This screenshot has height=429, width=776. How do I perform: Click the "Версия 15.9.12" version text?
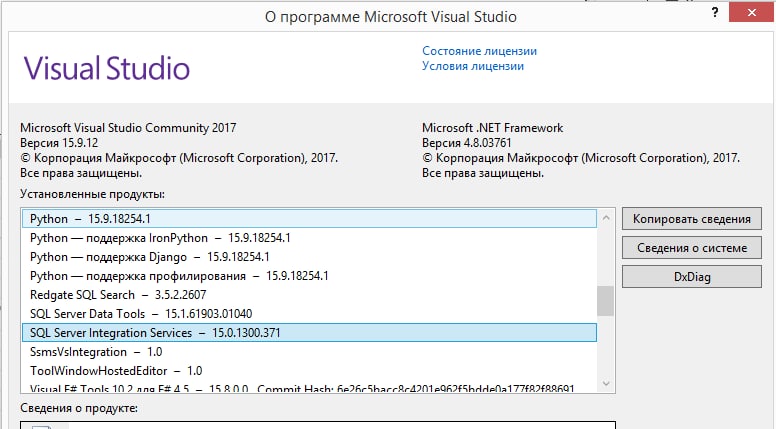59,143
